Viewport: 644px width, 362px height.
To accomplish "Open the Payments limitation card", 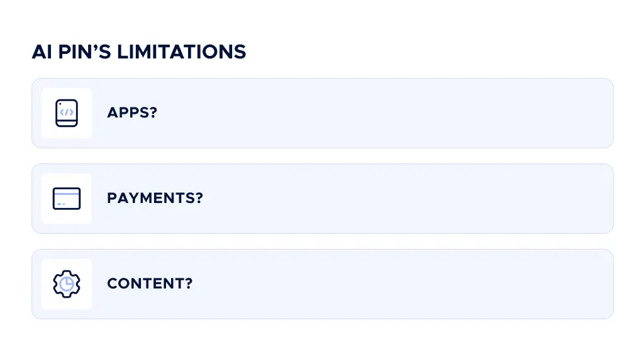I will (x=377, y=199).
